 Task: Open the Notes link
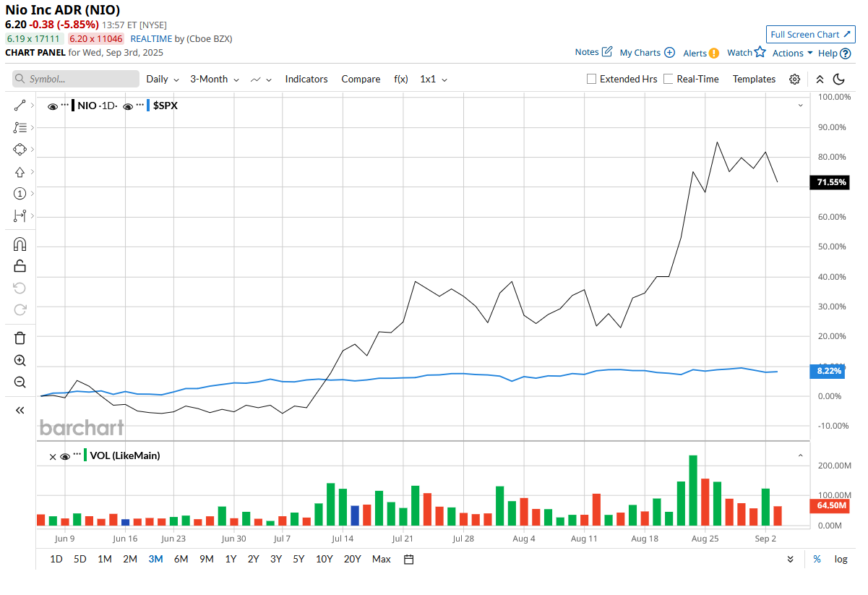point(587,52)
